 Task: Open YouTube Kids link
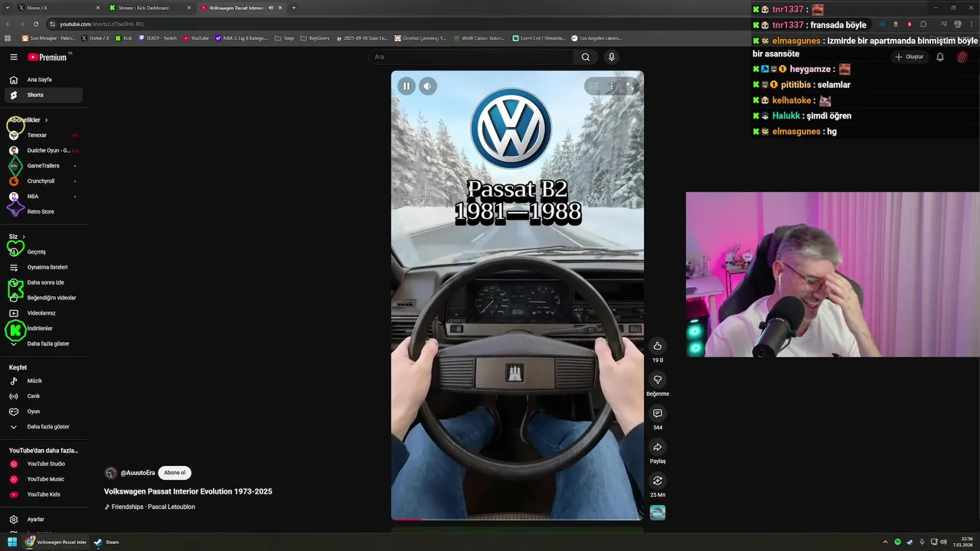pos(43,494)
